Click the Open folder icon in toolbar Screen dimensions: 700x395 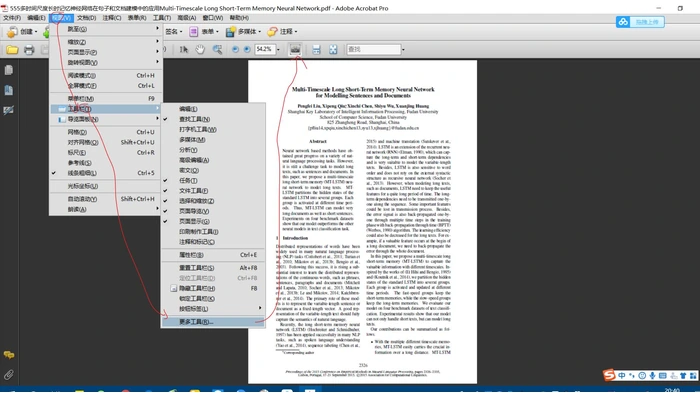(x=12, y=50)
